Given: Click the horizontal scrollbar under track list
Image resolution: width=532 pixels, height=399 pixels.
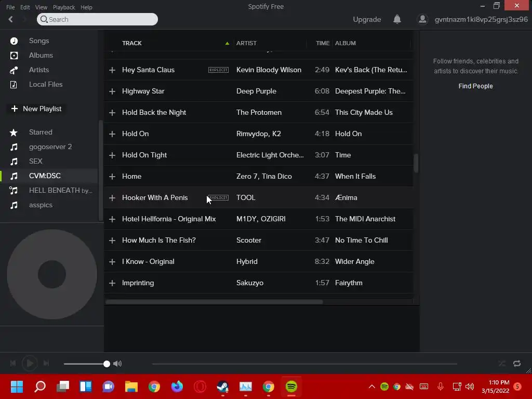Looking at the screenshot, I should (214, 302).
